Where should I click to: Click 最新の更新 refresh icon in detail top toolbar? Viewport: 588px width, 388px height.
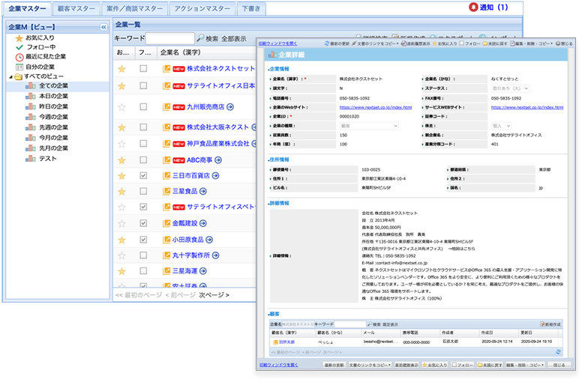click(327, 43)
